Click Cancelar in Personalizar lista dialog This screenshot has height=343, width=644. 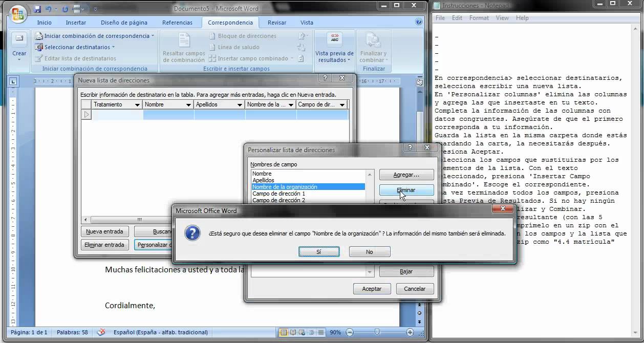coord(415,289)
